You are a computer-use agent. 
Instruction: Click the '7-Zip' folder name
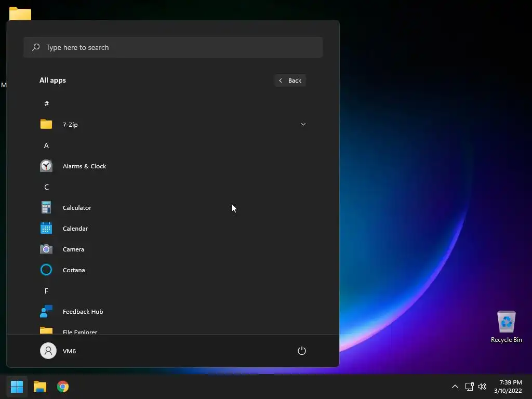tap(70, 125)
